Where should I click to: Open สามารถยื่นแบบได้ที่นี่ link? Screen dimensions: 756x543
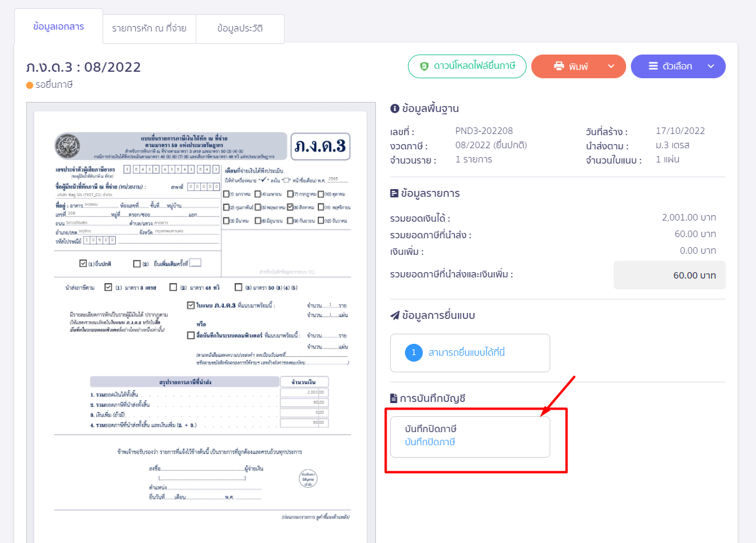coord(467,353)
